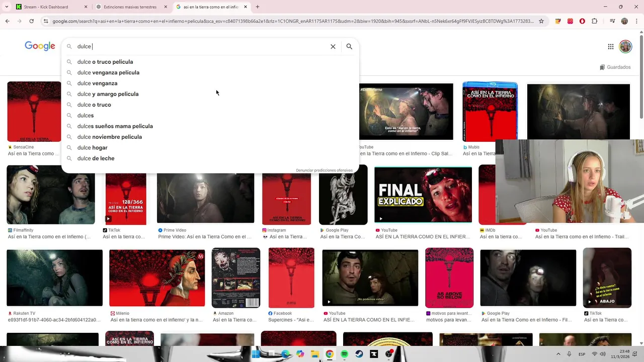Open the SensaCine poster thumbnail

tap(34, 112)
